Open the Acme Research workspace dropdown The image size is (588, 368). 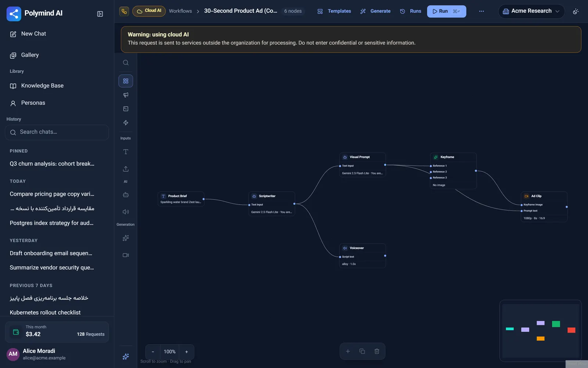pos(531,11)
